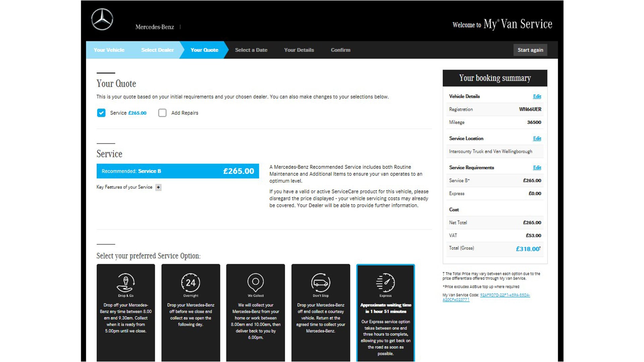
Task: Edit the Vehicle Details section
Action: [x=537, y=97]
